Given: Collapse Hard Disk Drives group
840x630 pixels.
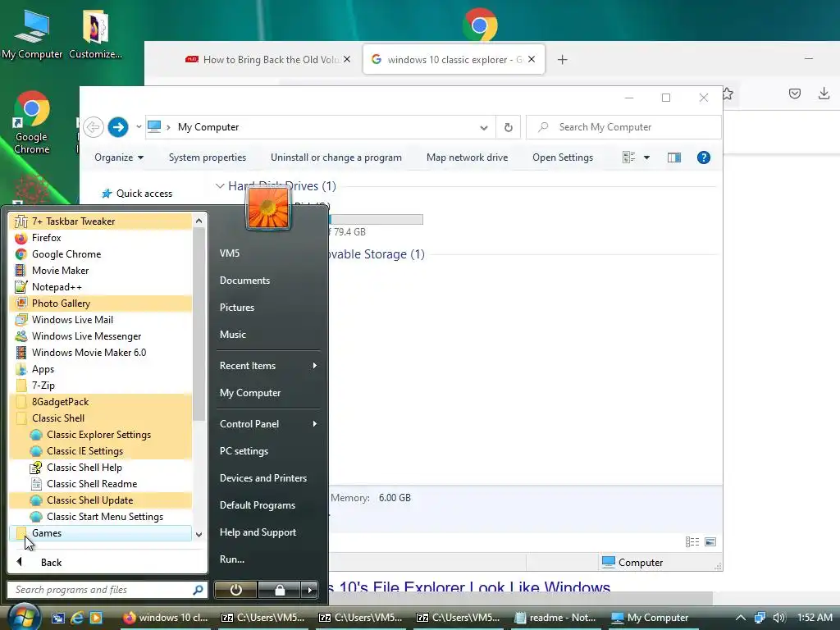Looking at the screenshot, I should (x=220, y=186).
